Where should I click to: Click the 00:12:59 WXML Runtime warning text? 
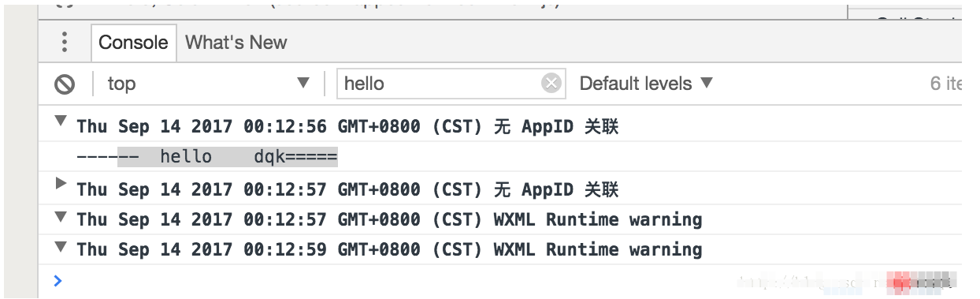click(389, 249)
